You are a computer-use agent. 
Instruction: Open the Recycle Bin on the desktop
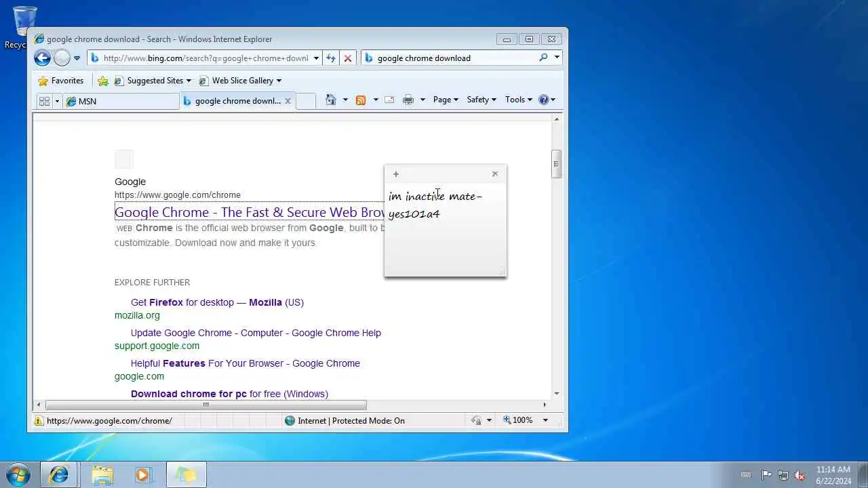[x=24, y=27]
